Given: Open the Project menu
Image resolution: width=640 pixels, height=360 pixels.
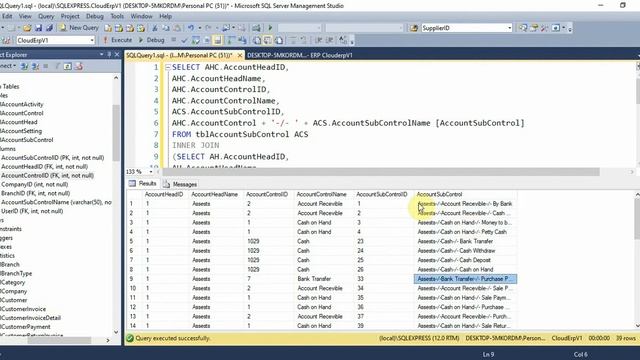Looking at the screenshot, I should (70, 16).
